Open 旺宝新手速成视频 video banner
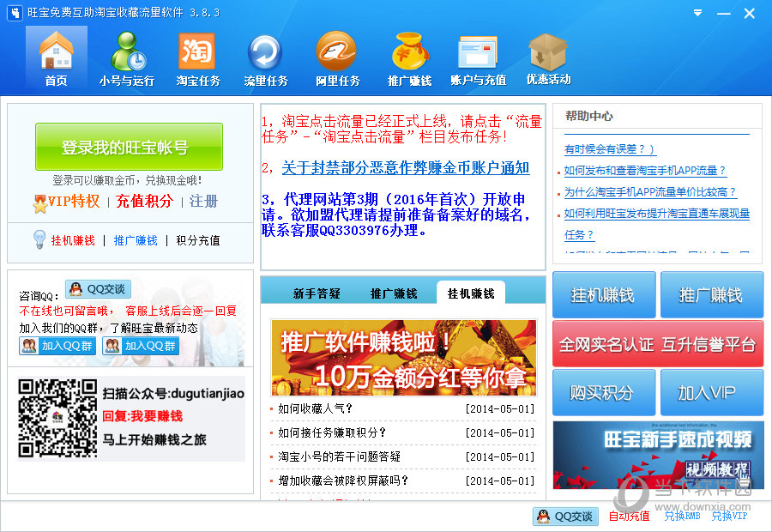Screen dimensions: 772x532 point(658,455)
